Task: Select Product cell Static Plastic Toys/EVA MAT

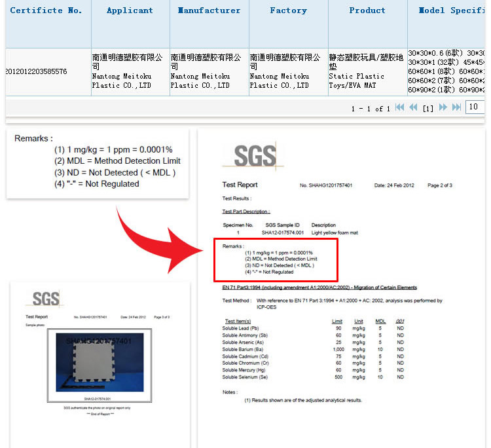Action: (x=368, y=71)
